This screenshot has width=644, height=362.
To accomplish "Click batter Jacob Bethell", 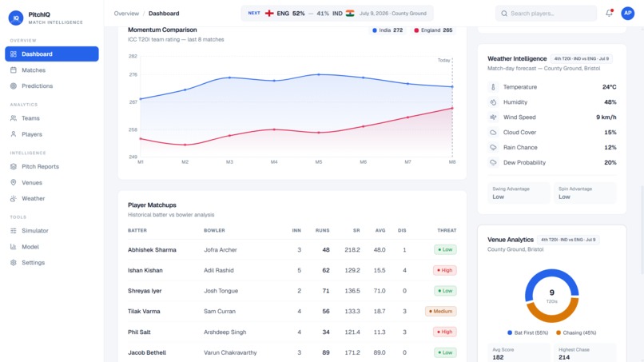I will click(147, 352).
